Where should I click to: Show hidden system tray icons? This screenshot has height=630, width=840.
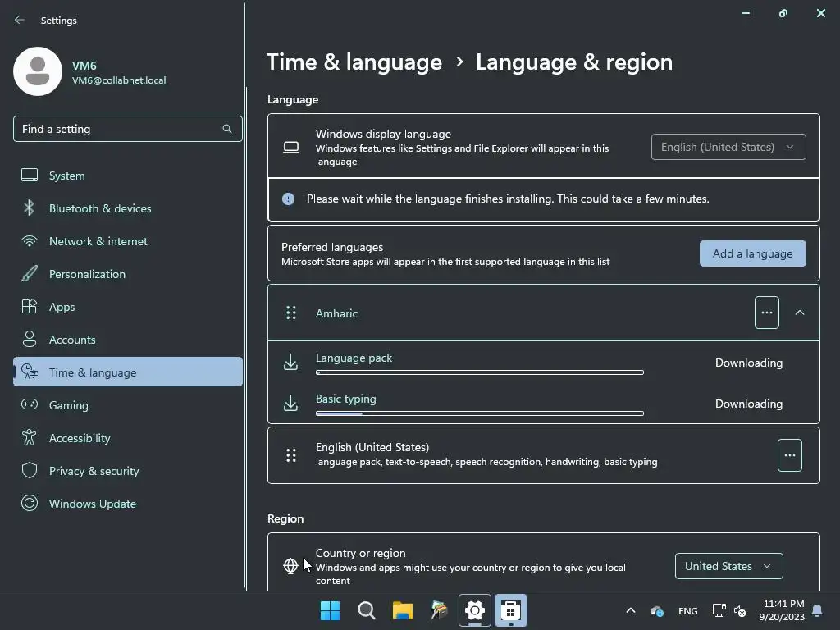pos(631,610)
